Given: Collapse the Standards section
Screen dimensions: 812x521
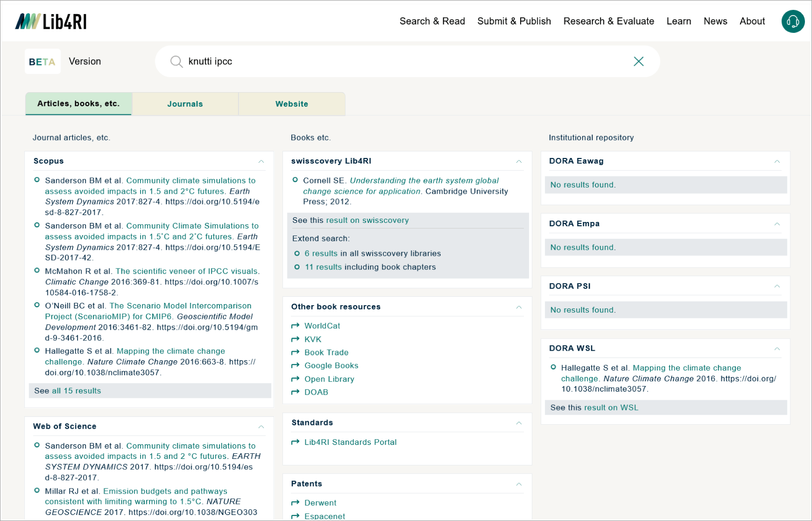Looking at the screenshot, I should [x=519, y=423].
